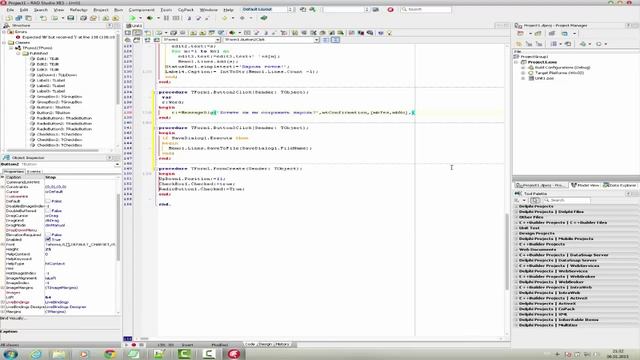Click the green Help book icon in the toolbar
The image size is (640, 360).
(264, 18)
